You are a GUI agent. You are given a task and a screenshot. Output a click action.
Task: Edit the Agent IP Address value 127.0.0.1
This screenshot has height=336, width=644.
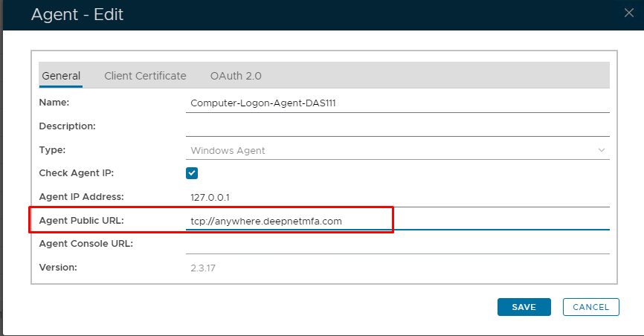point(398,198)
